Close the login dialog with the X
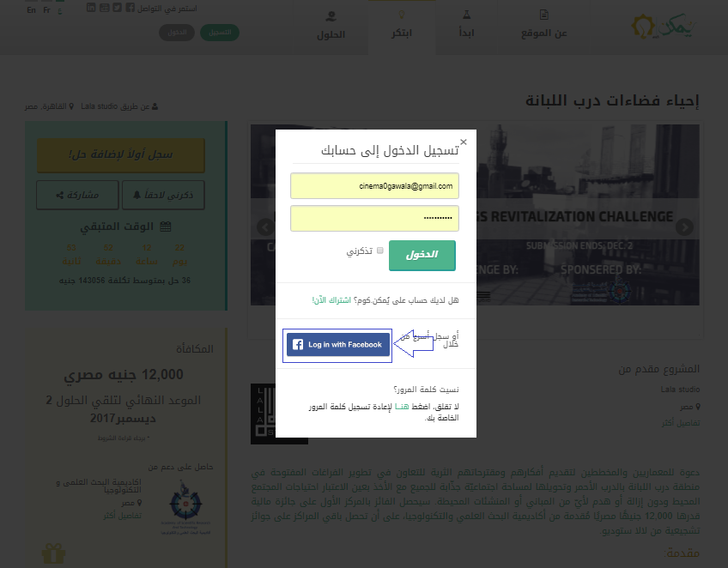 [464, 142]
